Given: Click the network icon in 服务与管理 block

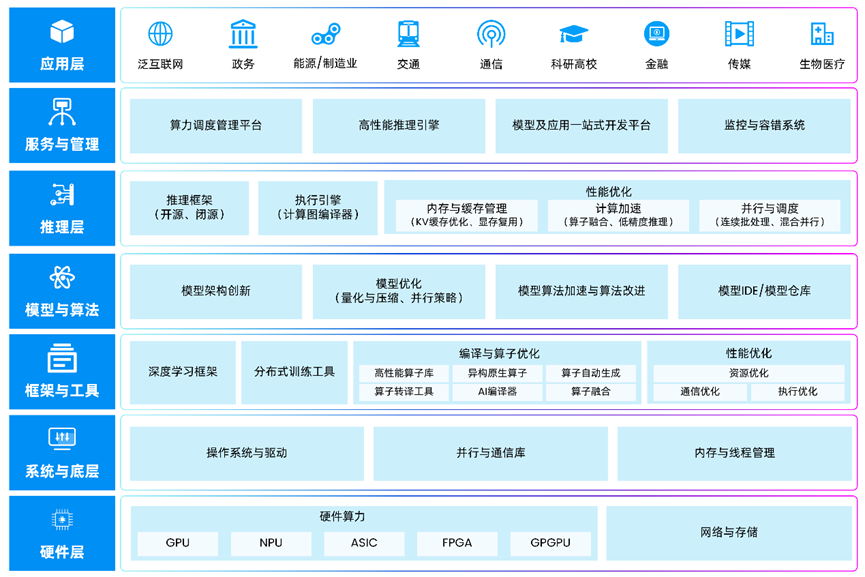Looking at the screenshot, I should [62, 112].
